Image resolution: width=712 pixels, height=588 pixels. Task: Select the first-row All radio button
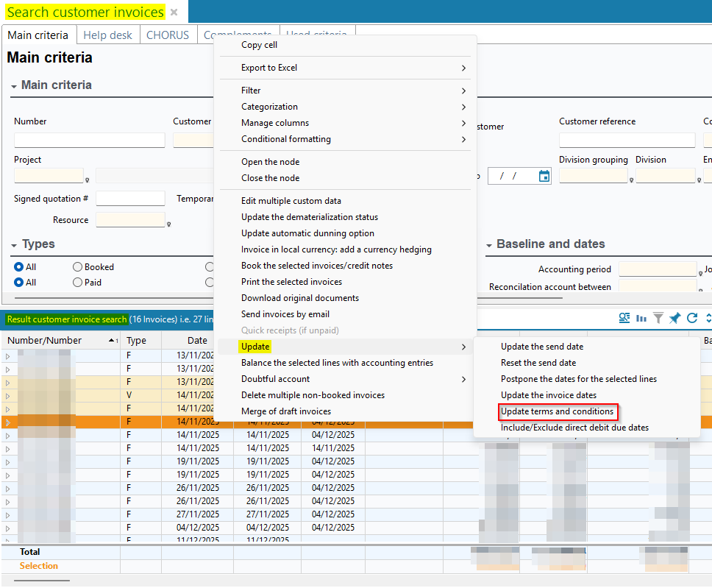19,267
